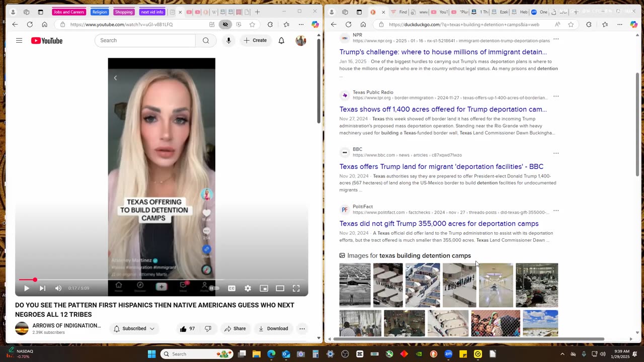
Task: Seek using the red video progress bar
Action: tap(161, 280)
